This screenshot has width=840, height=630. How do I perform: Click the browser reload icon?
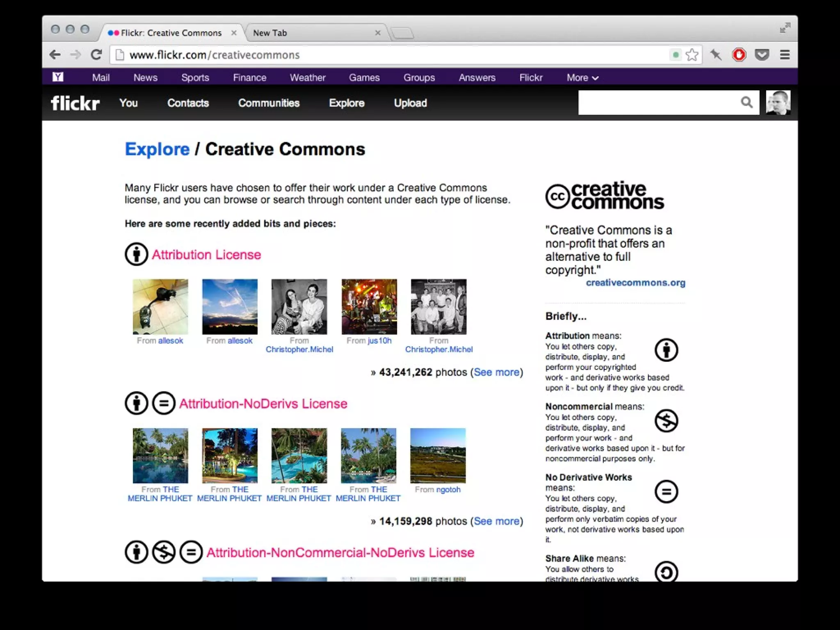pyautogui.click(x=96, y=55)
